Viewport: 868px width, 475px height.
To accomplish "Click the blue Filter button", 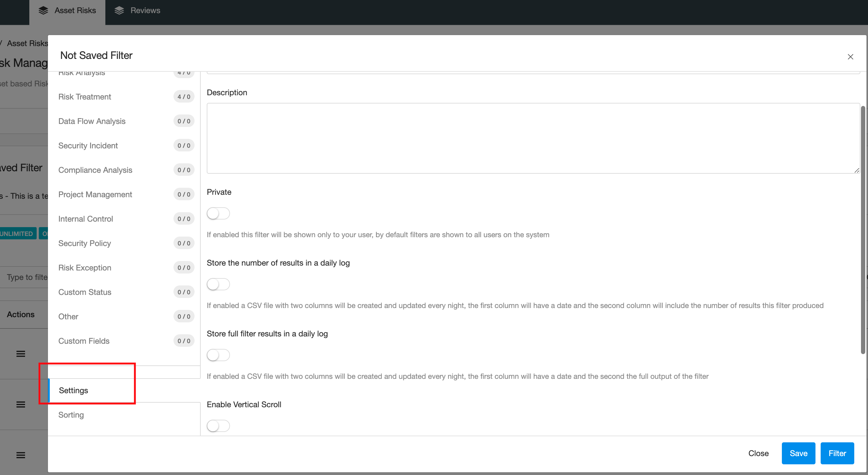I will 837,453.
